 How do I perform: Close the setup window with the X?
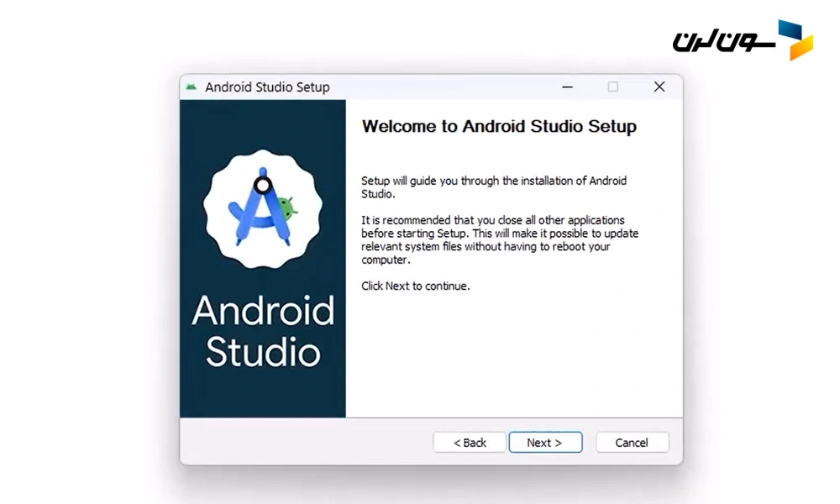click(659, 87)
